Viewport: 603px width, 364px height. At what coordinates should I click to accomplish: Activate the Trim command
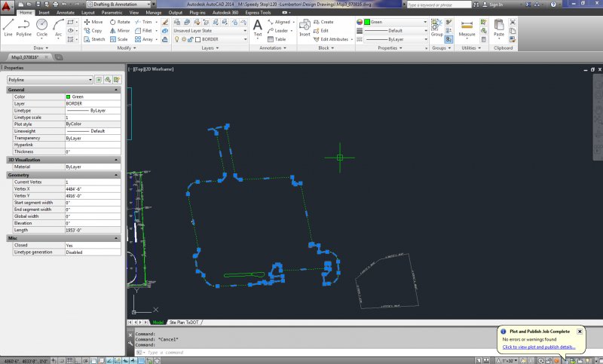(x=144, y=22)
